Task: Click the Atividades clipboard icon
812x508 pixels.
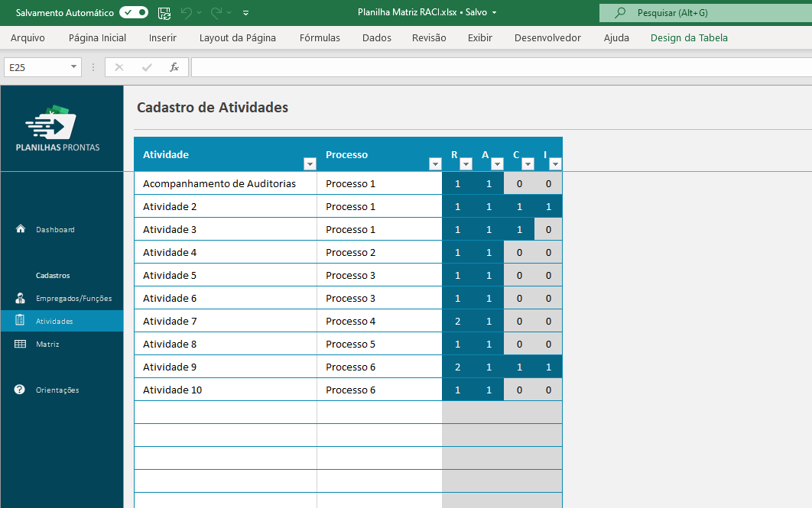Action: [18, 321]
